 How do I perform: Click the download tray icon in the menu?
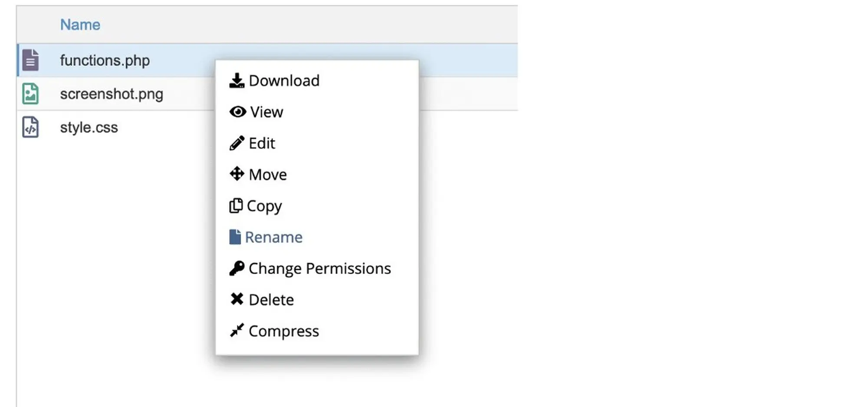coord(237,81)
